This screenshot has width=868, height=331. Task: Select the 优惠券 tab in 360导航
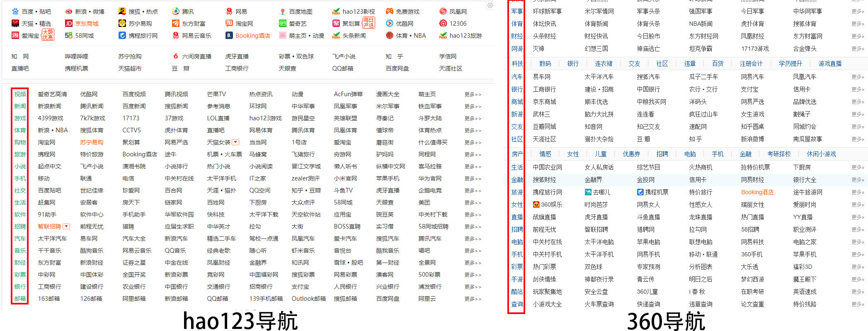(631, 154)
